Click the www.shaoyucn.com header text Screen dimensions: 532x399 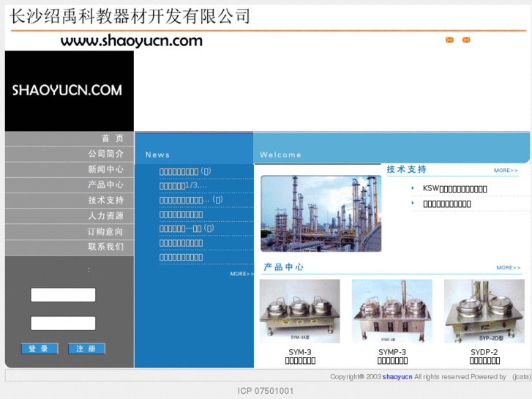132,41
